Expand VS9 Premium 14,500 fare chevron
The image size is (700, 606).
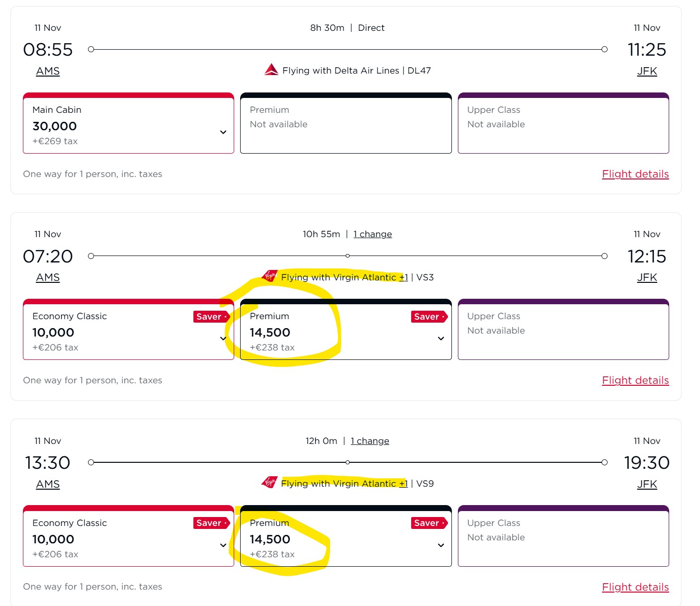(441, 545)
